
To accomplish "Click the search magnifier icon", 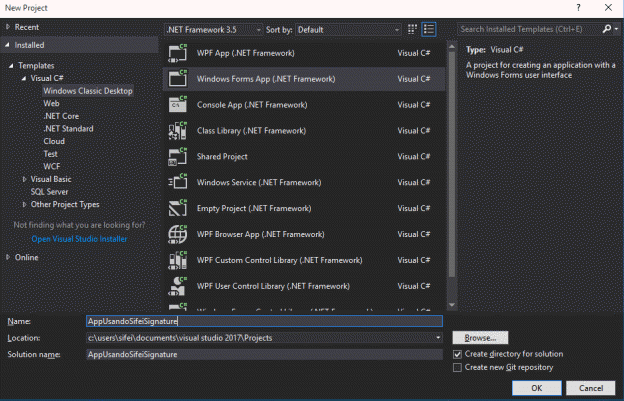I will click(x=606, y=29).
